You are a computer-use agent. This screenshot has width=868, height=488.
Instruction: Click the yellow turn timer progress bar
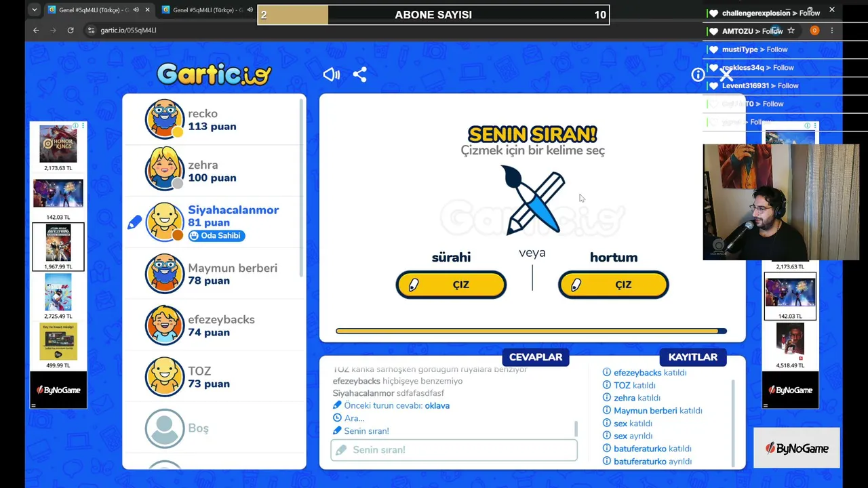531,331
